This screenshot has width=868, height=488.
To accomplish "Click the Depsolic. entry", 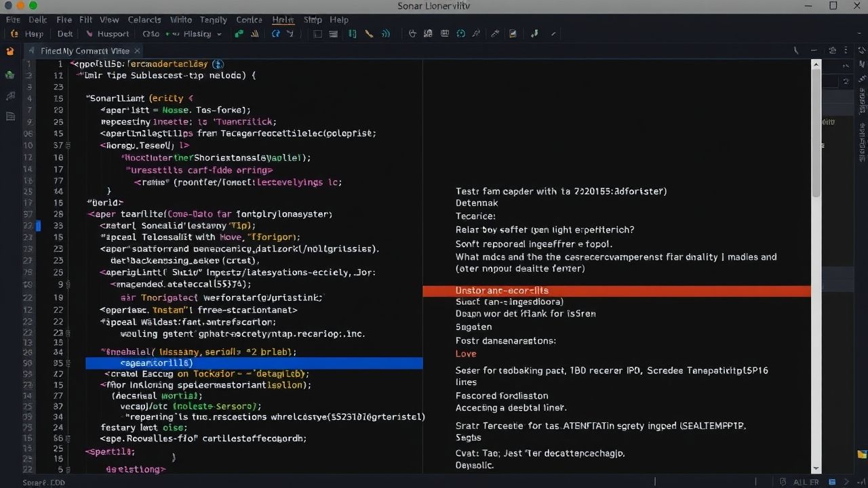I will [475, 466].
